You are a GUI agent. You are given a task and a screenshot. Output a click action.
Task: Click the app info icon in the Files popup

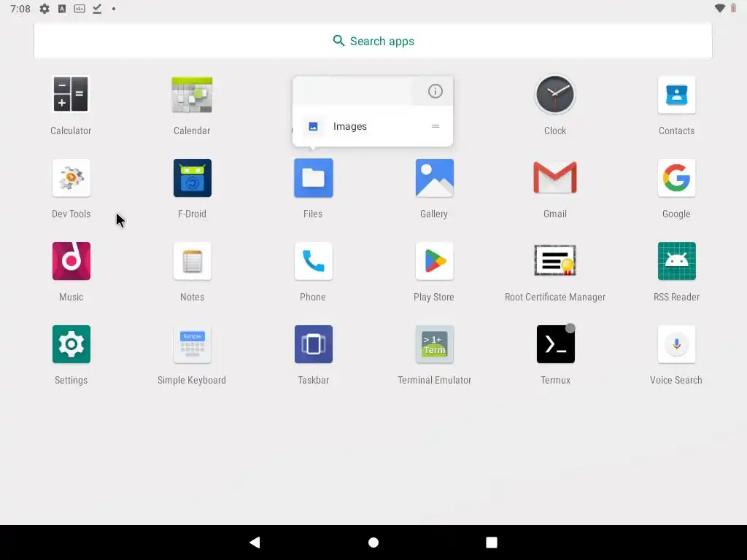pyautogui.click(x=435, y=91)
